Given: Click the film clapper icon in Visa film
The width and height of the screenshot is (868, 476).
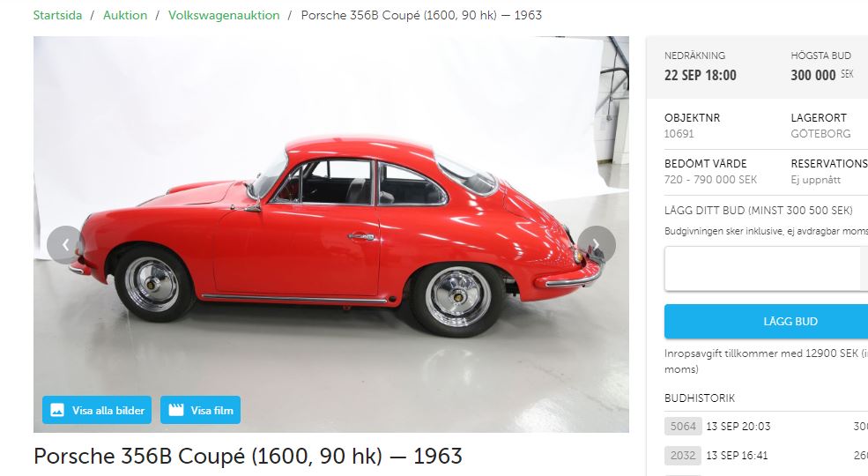Looking at the screenshot, I should coord(176,410).
